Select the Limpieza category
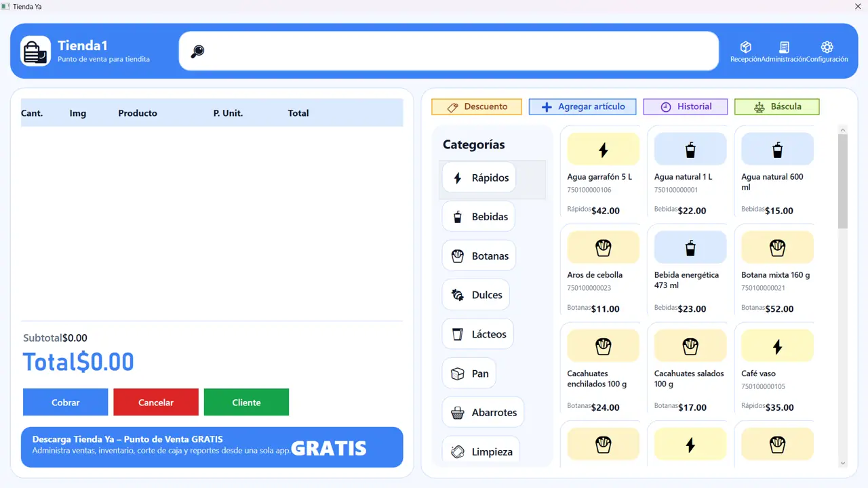Viewport: 868px width, 488px height. click(481, 451)
